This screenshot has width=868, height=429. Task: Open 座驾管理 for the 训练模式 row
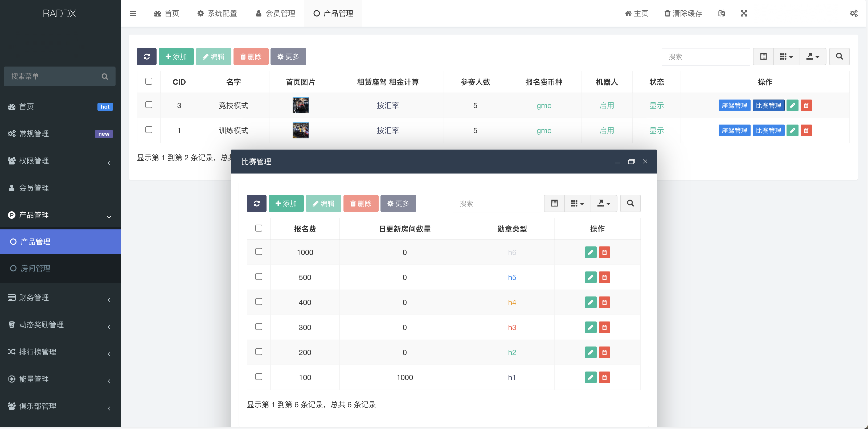point(734,130)
